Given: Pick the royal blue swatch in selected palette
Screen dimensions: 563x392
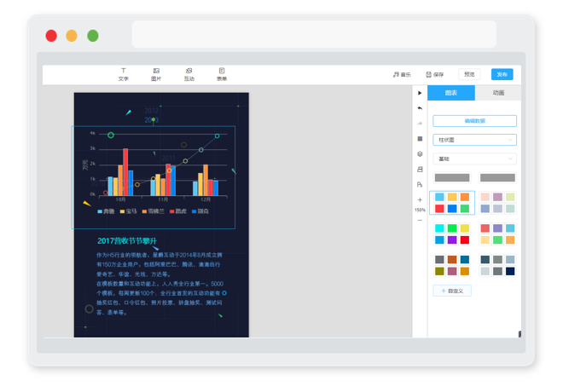Looking at the screenshot, I should click(452, 209).
